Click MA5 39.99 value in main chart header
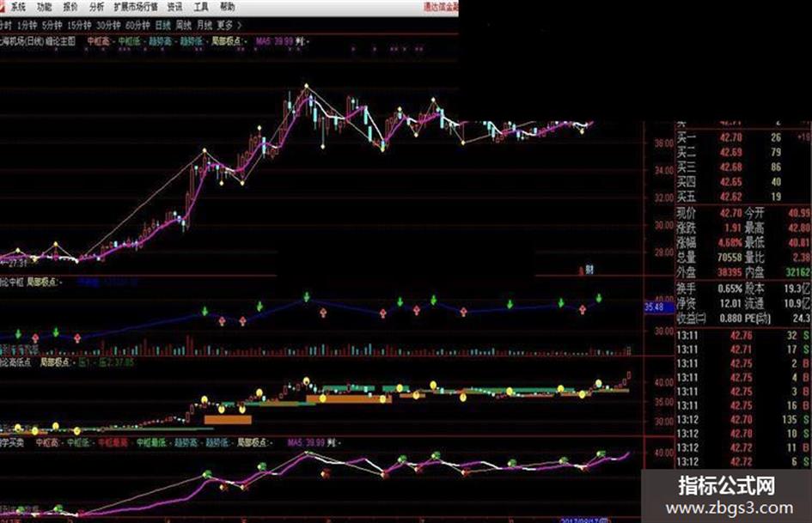 pyautogui.click(x=274, y=41)
